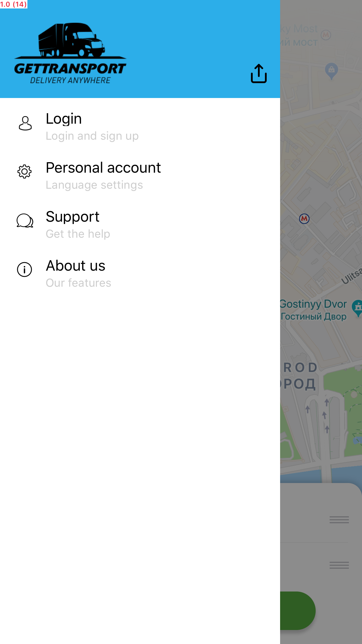This screenshot has width=362, height=644.
Task: Tap the 'Login and sign up' subtitle
Action: click(x=92, y=136)
